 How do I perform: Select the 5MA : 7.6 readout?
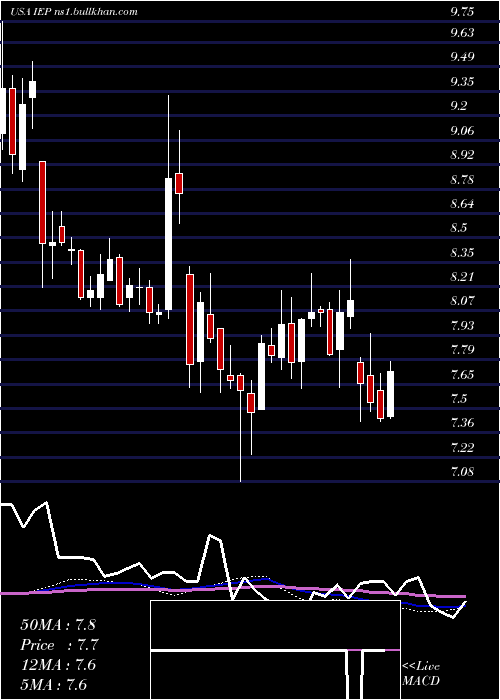[54, 684]
